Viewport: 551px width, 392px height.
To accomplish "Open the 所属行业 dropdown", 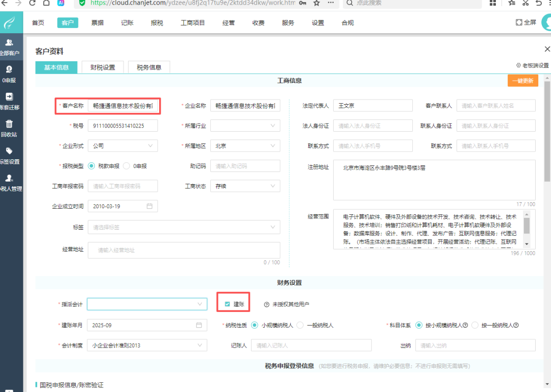I will pyautogui.click(x=245, y=126).
